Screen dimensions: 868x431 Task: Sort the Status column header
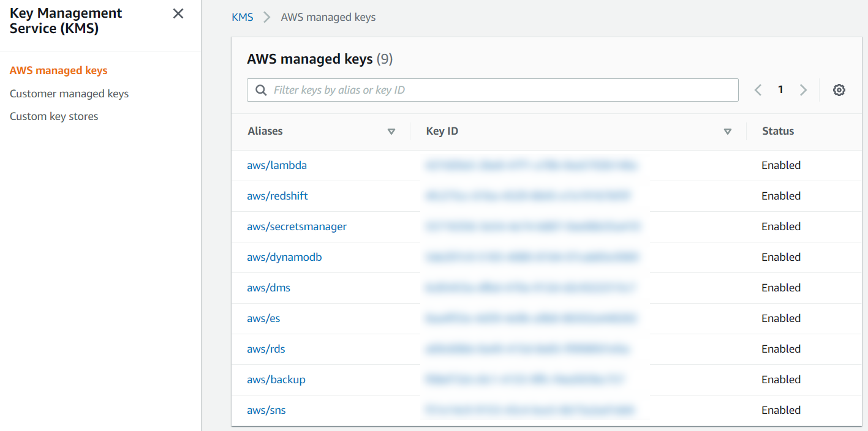[778, 130]
